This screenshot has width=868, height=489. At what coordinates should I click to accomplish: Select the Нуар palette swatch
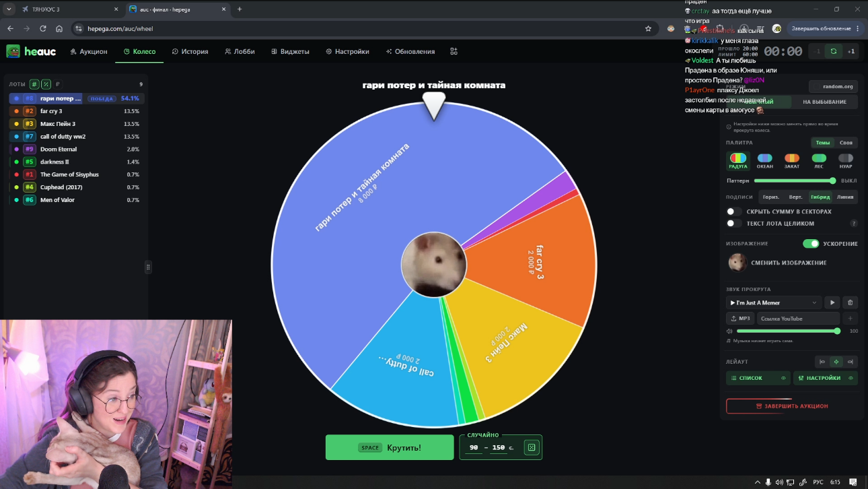846,161
